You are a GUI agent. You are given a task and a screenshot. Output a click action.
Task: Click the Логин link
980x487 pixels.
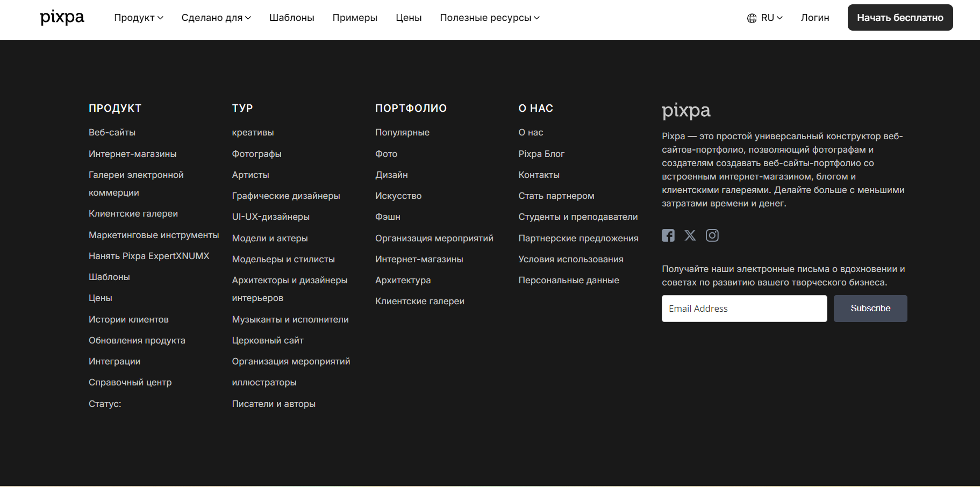(x=814, y=18)
